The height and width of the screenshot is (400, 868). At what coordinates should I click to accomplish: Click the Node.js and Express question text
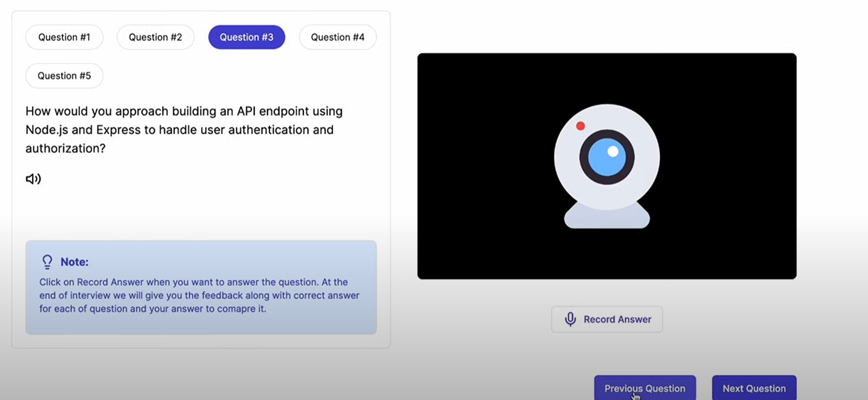[x=184, y=129]
